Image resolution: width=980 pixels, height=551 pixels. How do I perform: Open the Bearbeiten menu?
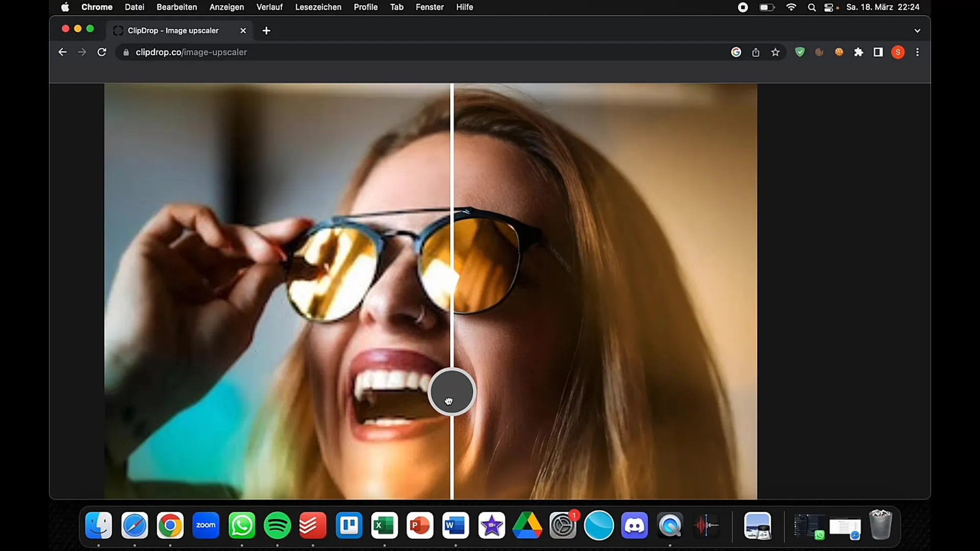click(x=177, y=7)
